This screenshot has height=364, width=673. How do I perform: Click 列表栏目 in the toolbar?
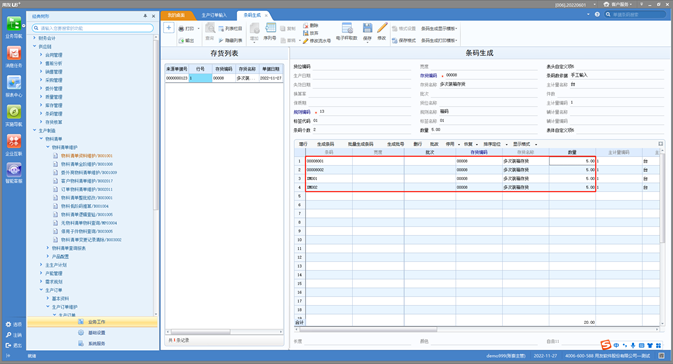tap(230, 29)
